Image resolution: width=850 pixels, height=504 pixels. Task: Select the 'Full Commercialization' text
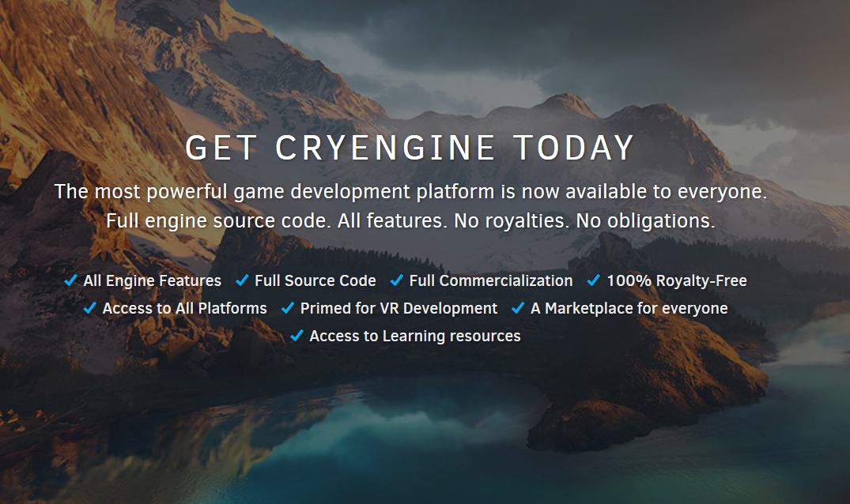[x=491, y=280]
